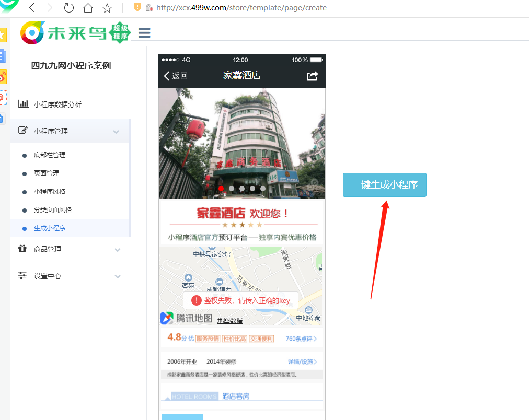This screenshot has height=420, width=529.
Task: Click the URL address field
Action: (241, 8)
